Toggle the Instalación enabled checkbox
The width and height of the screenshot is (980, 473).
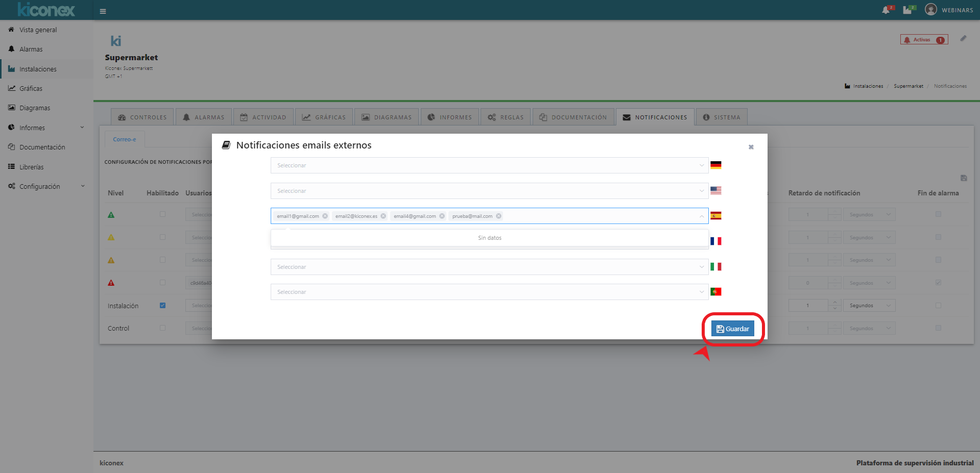point(162,306)
